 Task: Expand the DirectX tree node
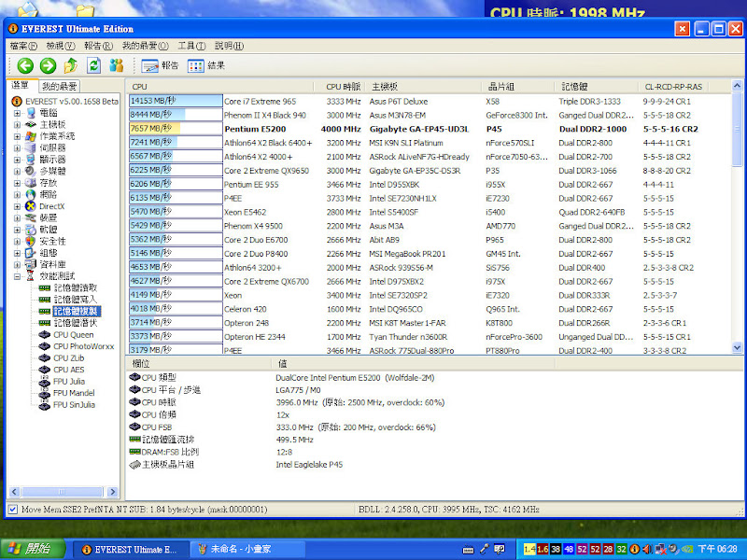(18, 206)
